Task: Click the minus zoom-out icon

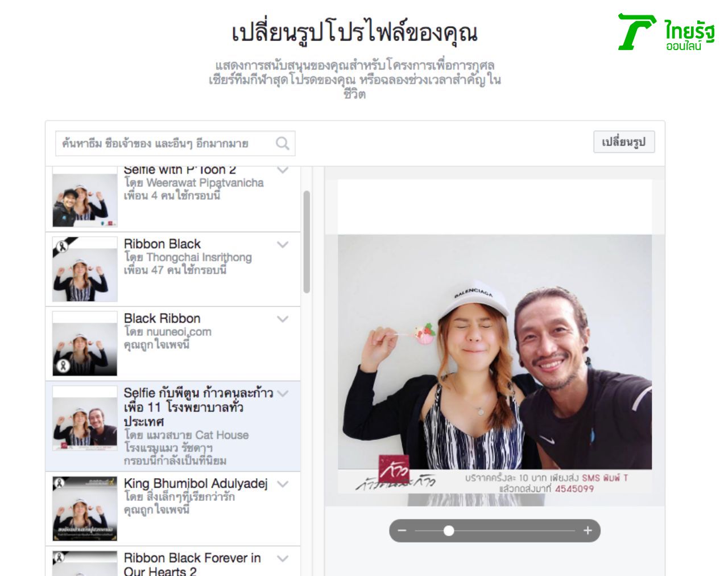Action: 403,530
